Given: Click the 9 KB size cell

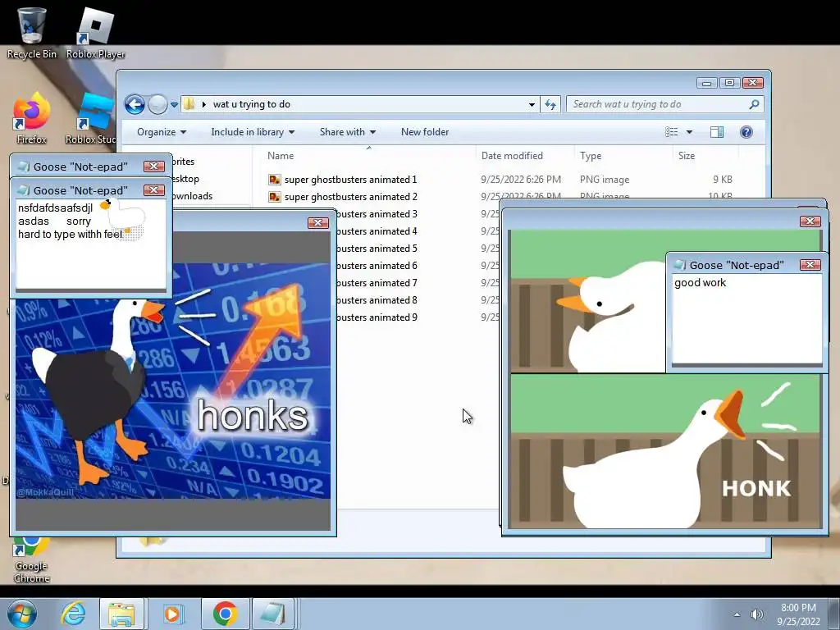Looking at the screenshot, I should point(723,180).
